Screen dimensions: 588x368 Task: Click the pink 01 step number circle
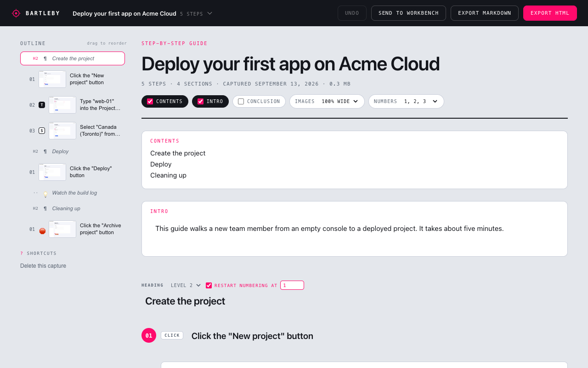pos(149,335)
